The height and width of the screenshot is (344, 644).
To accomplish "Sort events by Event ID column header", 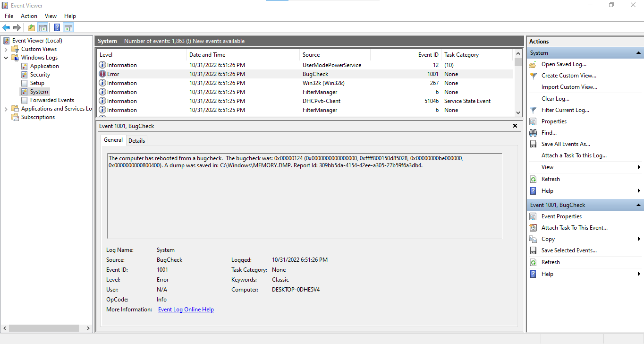I will (x=406, y=55).
